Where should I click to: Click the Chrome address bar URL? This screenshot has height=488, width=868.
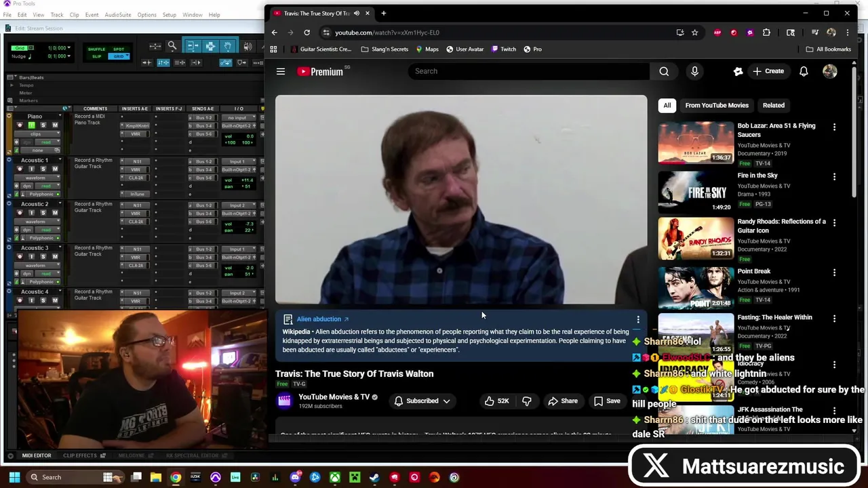point(387,33)
